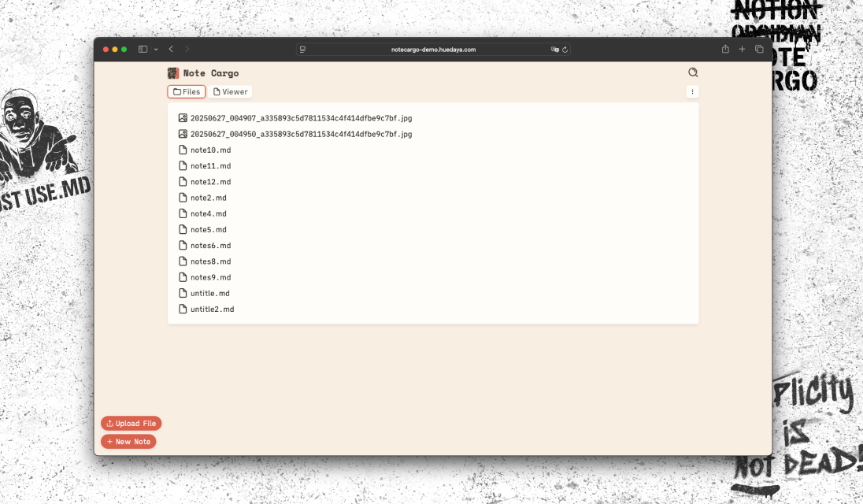The width and height of the screenshot is (863, 504).
Task: Click the page settings icon in address bar
Action: [x=302, y=50]
